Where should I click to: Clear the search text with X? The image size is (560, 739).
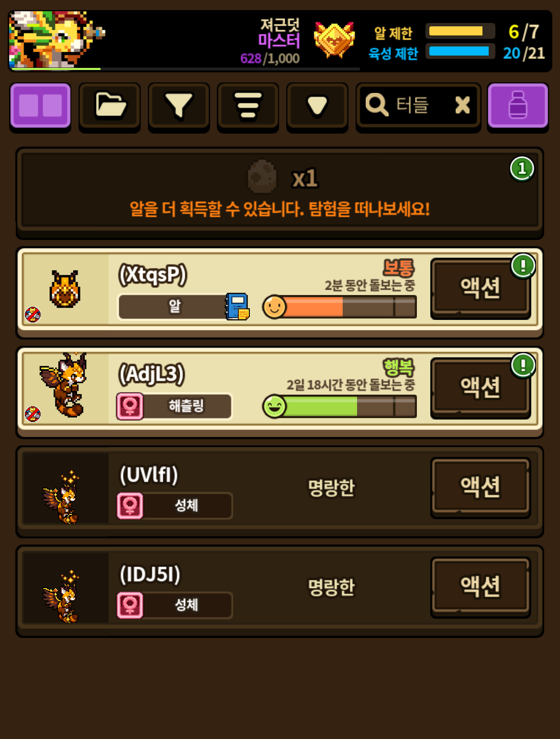click(x=462, y=105)
